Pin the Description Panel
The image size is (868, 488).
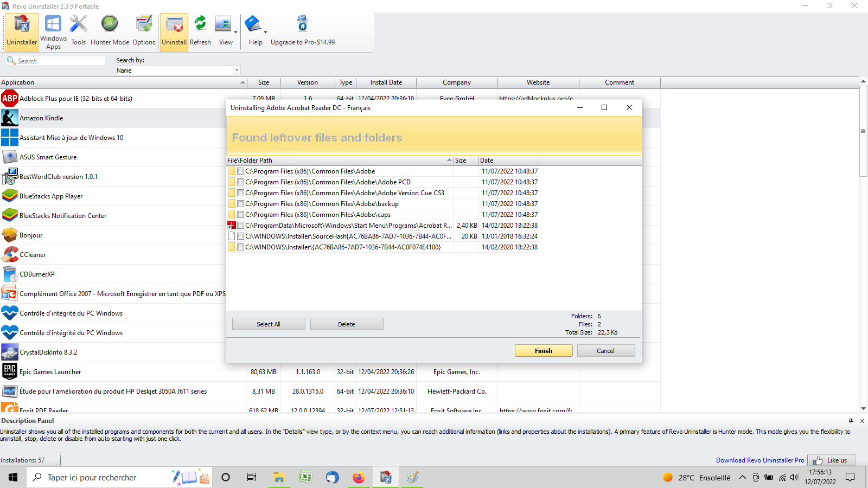pyautogui.click(x=851, y=421)
